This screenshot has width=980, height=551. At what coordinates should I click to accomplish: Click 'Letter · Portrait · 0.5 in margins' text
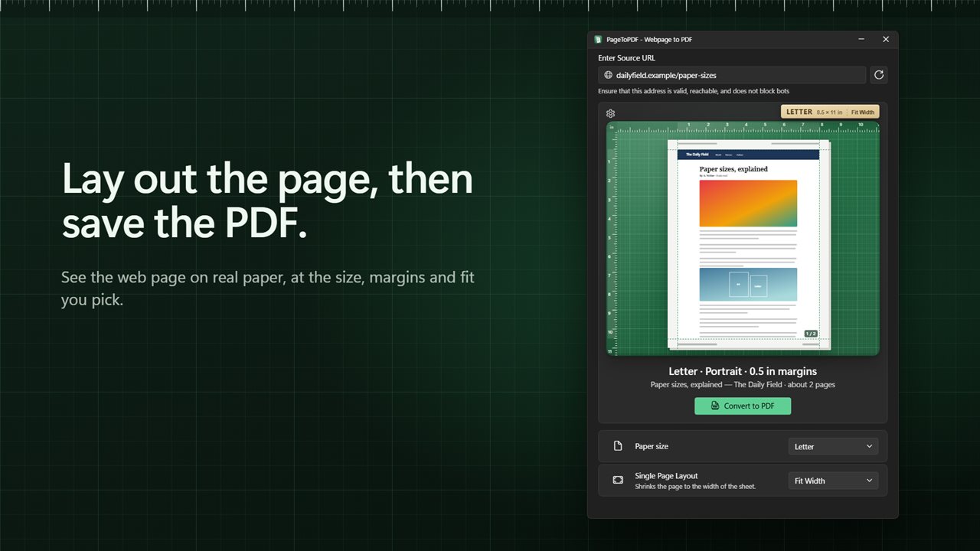click(743, 371)
